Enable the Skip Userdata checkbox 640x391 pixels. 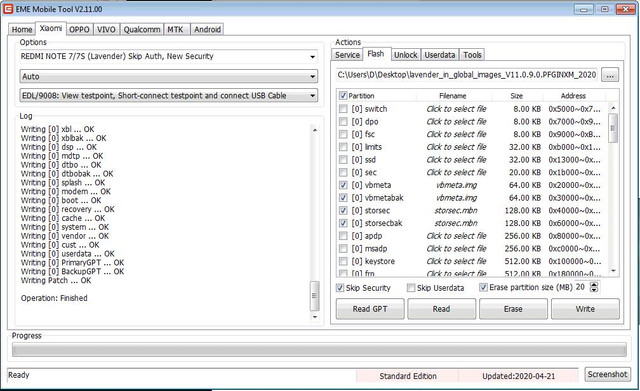[411, 288]
